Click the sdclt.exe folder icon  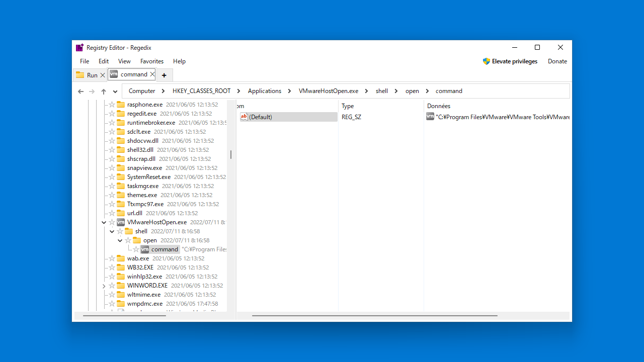click(x=121, y=132)
